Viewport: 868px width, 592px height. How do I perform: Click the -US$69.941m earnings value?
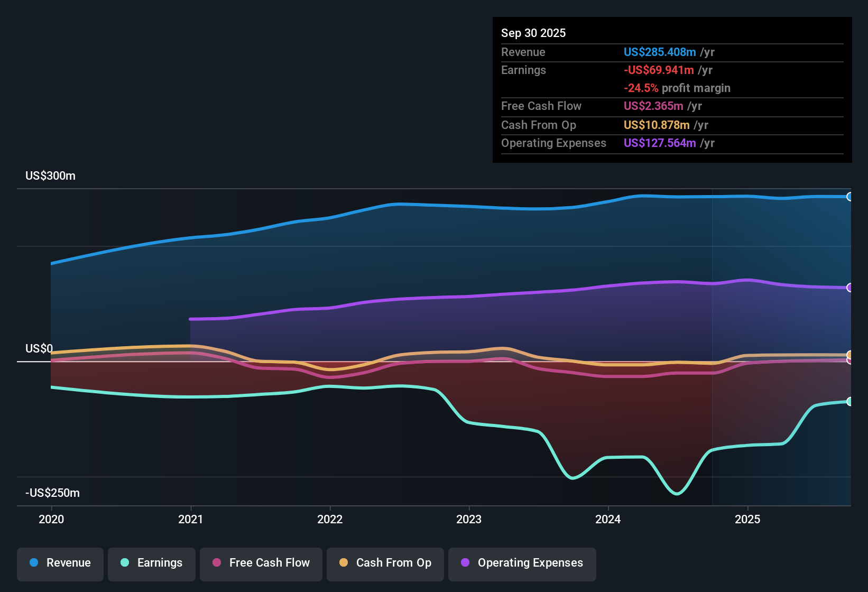tap(659, 70)
